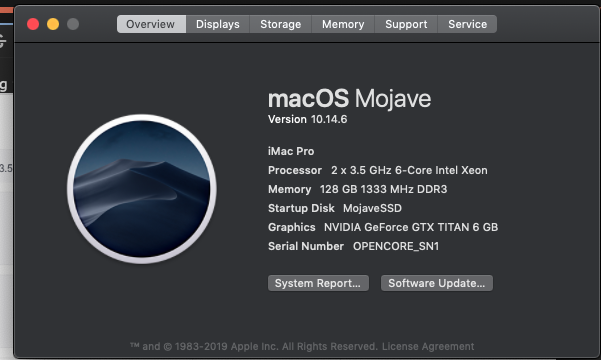Open the Storage tab
The width and height of the screenshot is (601, 360).
[281, 24]
